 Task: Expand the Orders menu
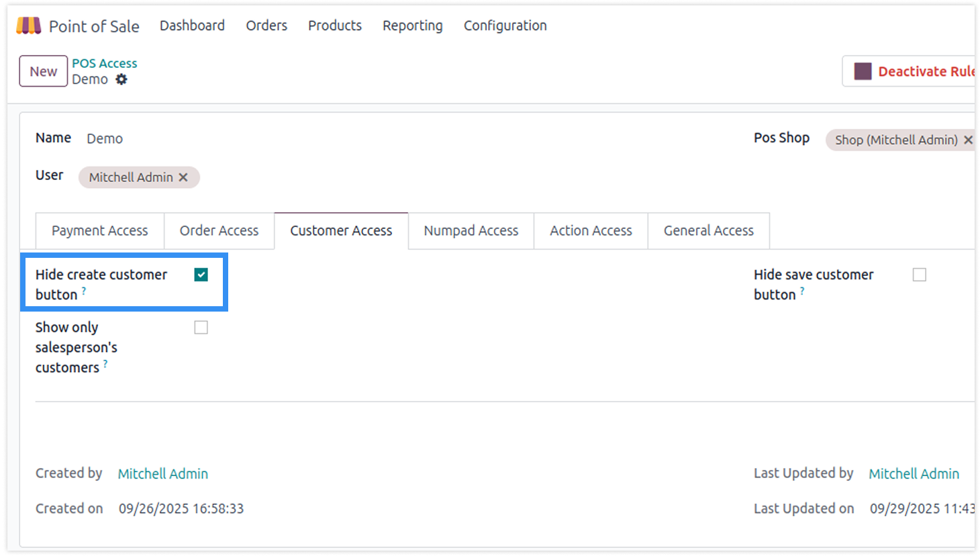(x=266, y=26)
